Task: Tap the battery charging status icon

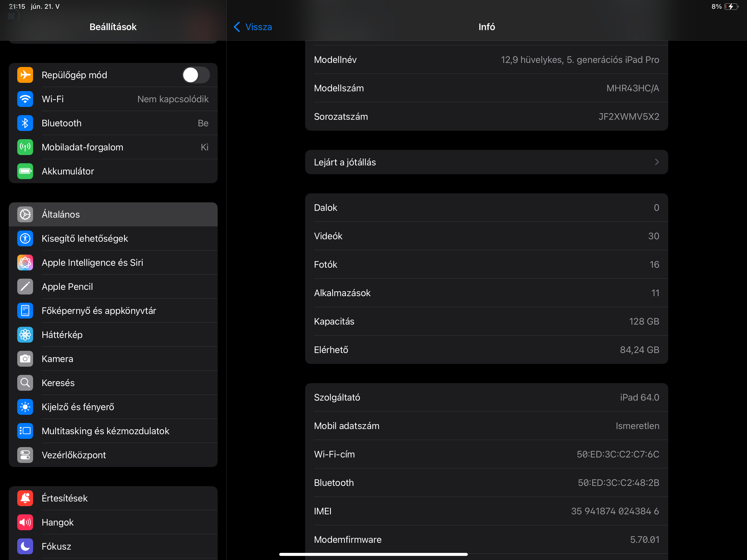Action: 731,6
